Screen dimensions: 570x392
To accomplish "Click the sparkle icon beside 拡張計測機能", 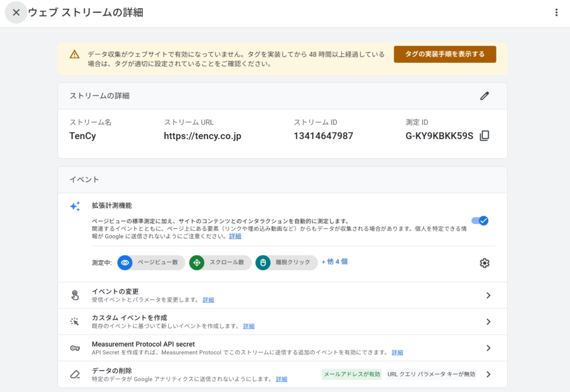I will coord(75,206).
